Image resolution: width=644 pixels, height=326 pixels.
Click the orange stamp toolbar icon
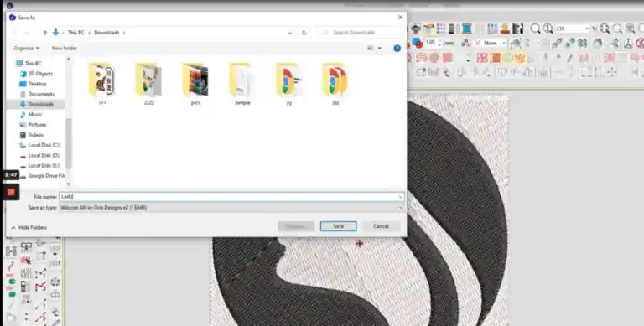pyautogui.click(x=505, y=28)
